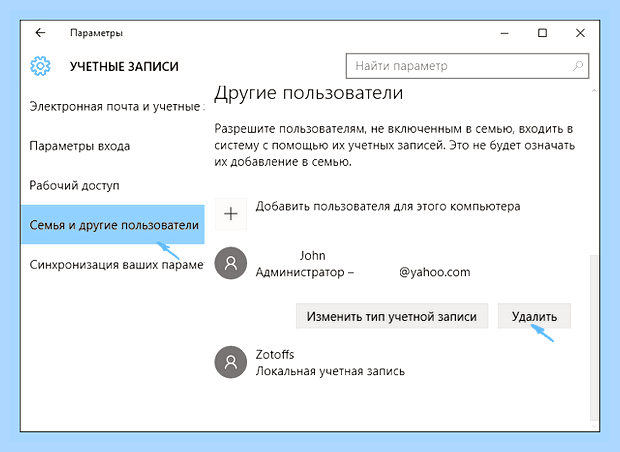Select the Zotoffs local account entry
Image resolution: width=620 pixels, height=452 pixels.
(310, 362)
